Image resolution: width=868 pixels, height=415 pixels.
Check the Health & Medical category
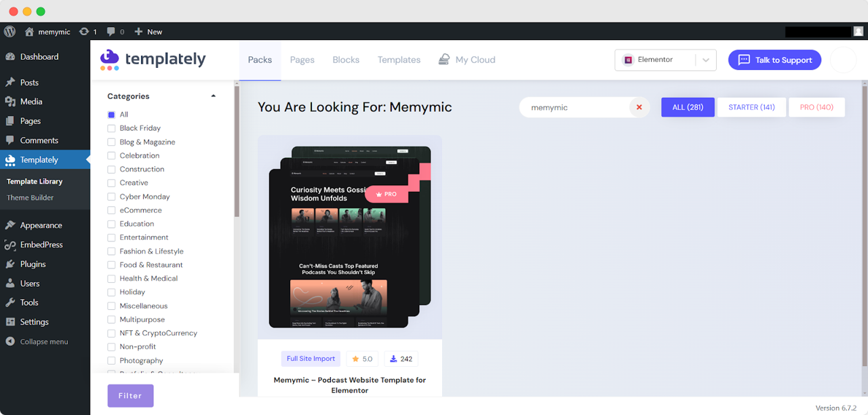pos(111,278)
